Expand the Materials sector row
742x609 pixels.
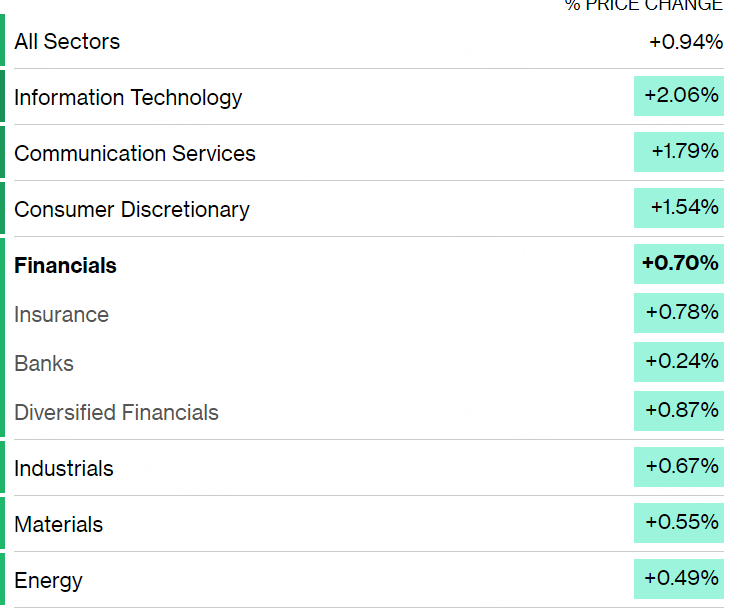point(59,525)
